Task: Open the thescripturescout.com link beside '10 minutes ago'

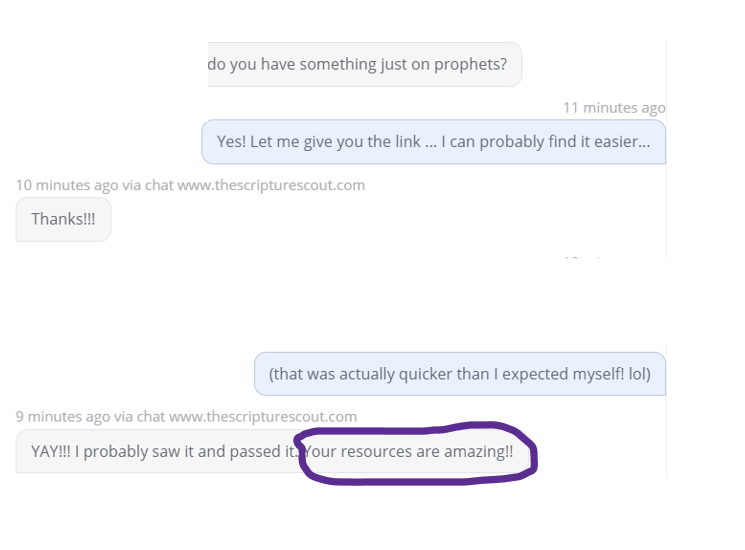Action: pos(271,185)
